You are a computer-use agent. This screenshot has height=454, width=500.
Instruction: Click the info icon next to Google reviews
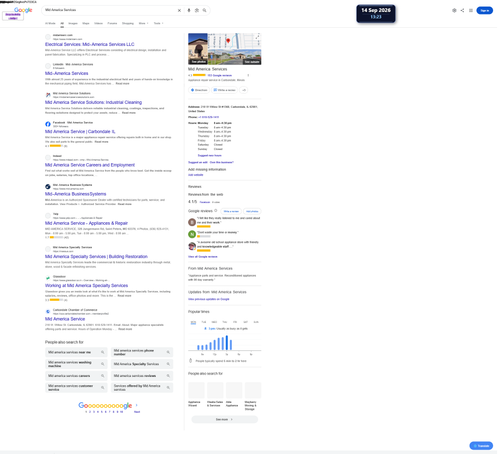point(216,211)
